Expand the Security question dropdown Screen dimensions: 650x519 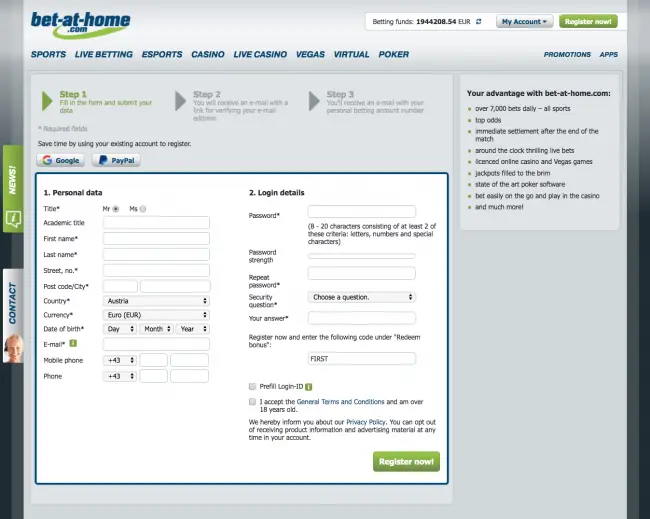pyautogui.click(x=361, y=297)
